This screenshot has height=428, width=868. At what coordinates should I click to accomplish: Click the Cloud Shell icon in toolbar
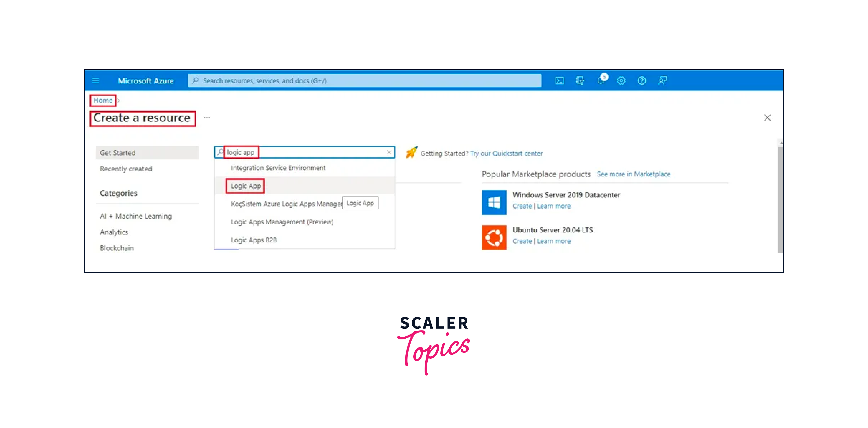pos(558,80)
